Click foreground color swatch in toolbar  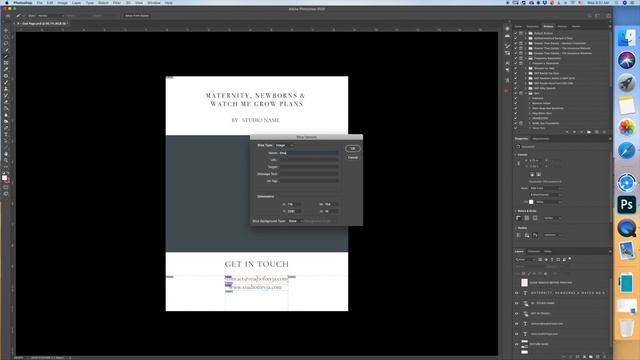4,178
